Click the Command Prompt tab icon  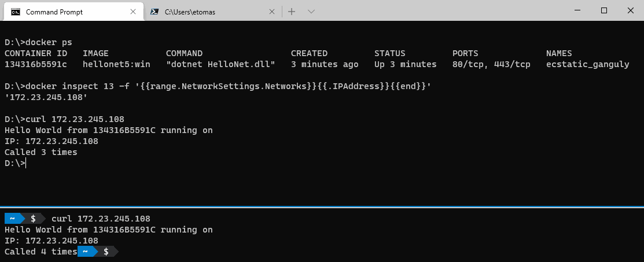[16, 12]
